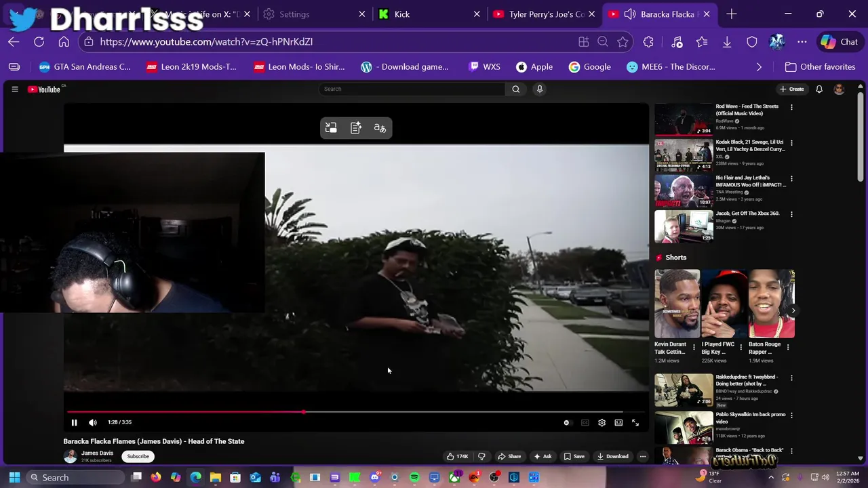Mute the Baracka Flacka tab audio
This screenshot has width=868, height=488.
coord(629,14)
